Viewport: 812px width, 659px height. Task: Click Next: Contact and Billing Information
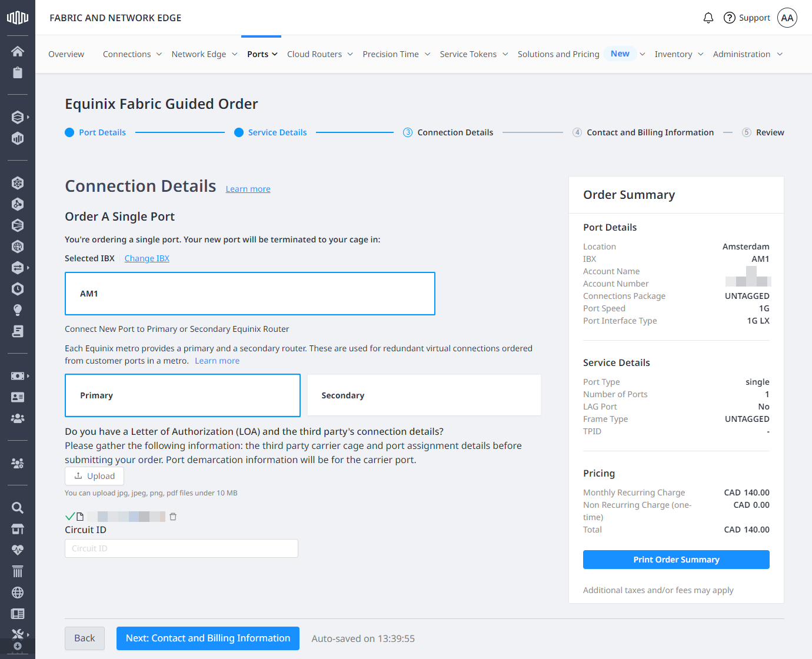point(208,638)
